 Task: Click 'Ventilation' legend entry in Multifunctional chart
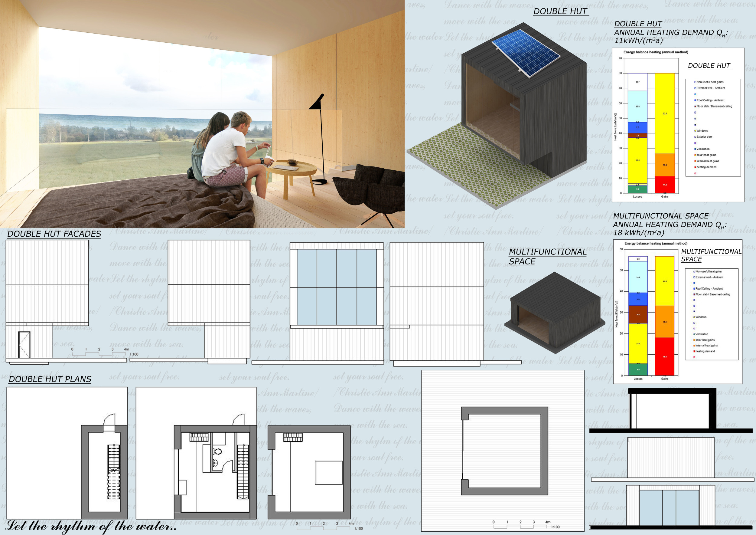coord(701,334)
